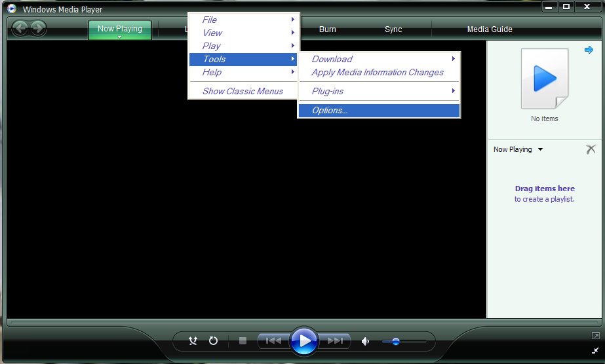Screen dimensions: 605x364
Task: Open the Media Guide tab
Action: pos(490,29)
